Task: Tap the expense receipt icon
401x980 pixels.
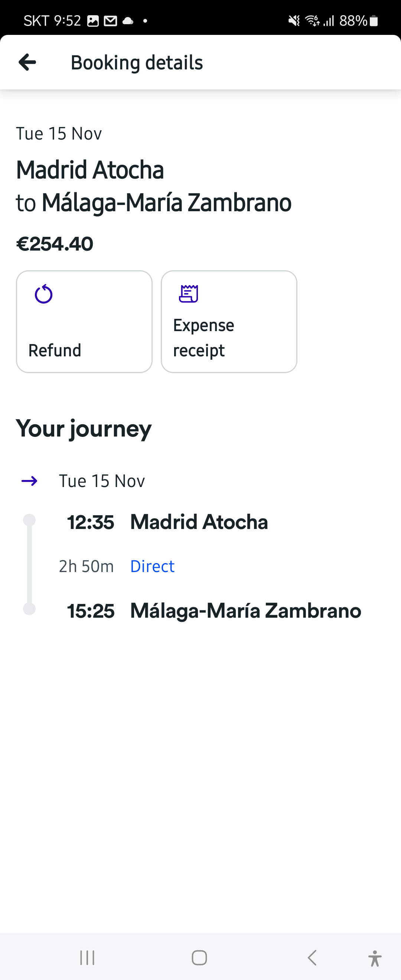Action: pyautogui.click(x=189, y=294)
